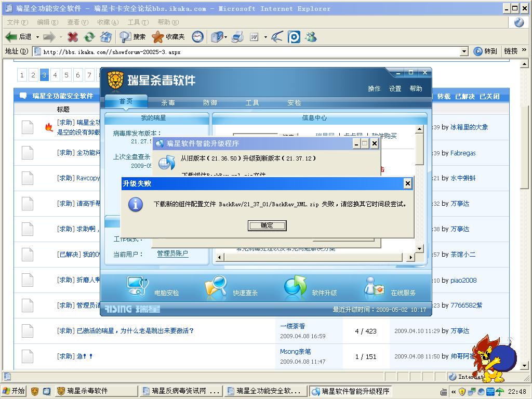The height and width of the screenshot is (399, 532).
Task: Open the History clock icon
Action: [x=198, y=37]
